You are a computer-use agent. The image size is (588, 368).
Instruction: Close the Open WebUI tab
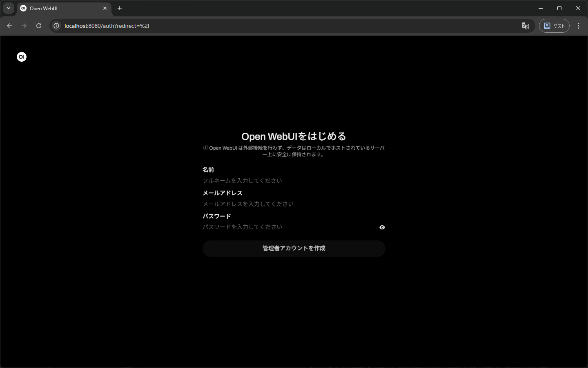click(x=105, y=8)
